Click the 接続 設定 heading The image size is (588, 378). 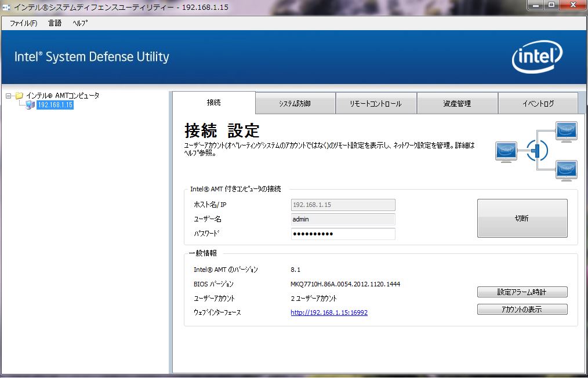pyautogui.click(x=222, y=130)
